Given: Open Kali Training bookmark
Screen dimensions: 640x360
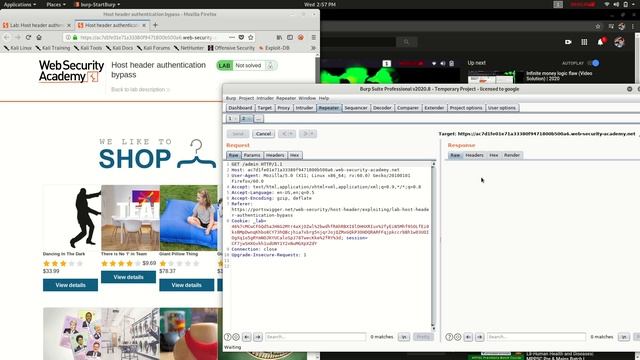Looking at the screenshot, I should 53,48.
